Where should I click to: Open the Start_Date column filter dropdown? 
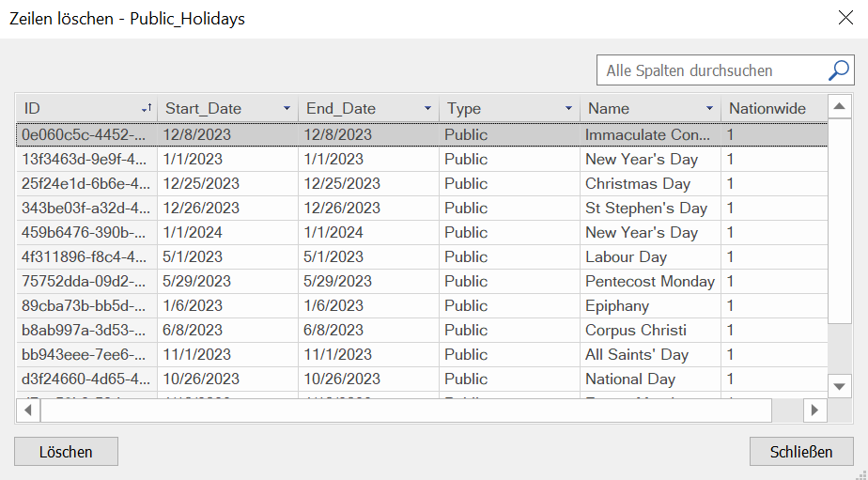coord(287,109)
